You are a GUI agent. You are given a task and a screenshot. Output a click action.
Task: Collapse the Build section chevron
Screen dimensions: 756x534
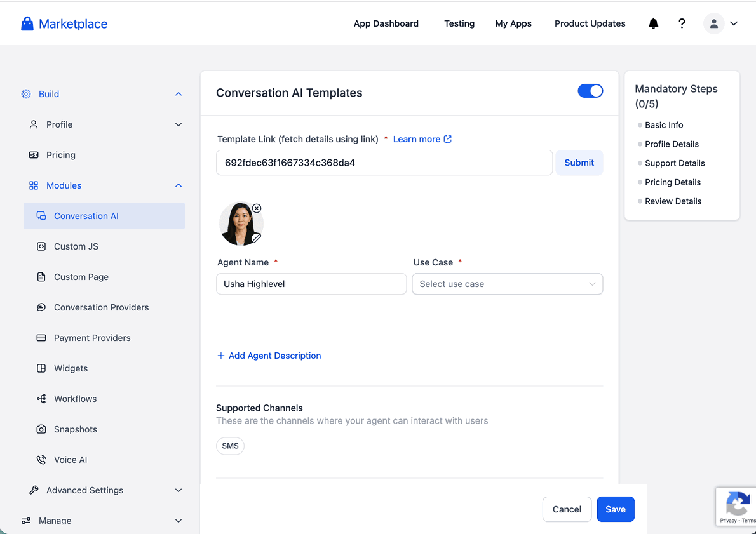179,94
